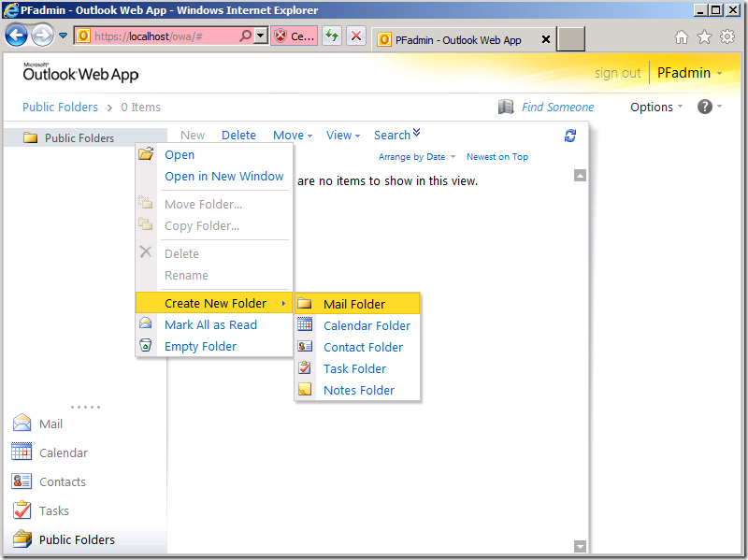Image resolution: width=748 pixels, height=560 pixels.
Task: Select Create New Folder menu entry
Action: pyautogui.click(x=214, y=303)
